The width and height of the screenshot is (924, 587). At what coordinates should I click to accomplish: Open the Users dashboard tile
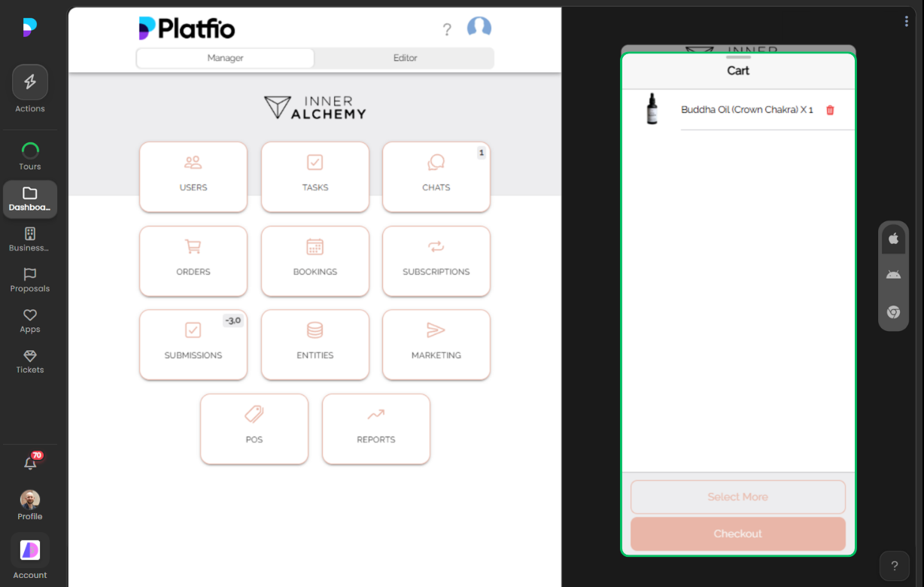click(193, 177)
